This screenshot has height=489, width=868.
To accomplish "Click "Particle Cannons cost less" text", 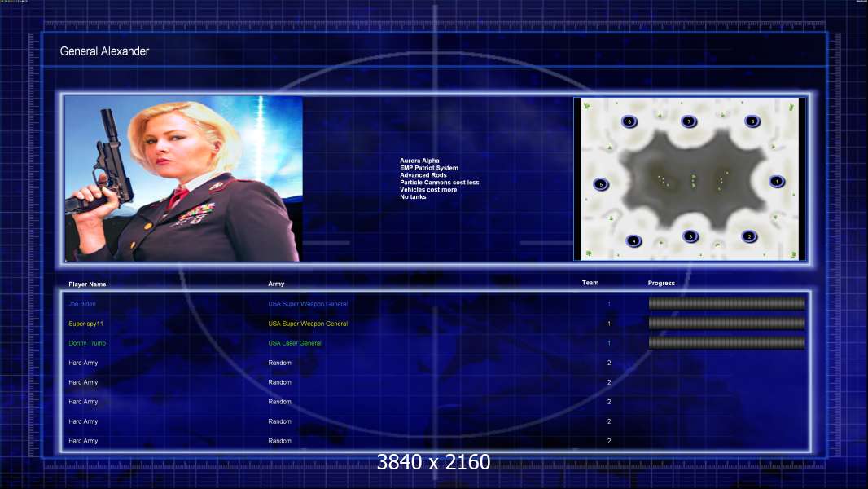I will [x=440, y=183].
